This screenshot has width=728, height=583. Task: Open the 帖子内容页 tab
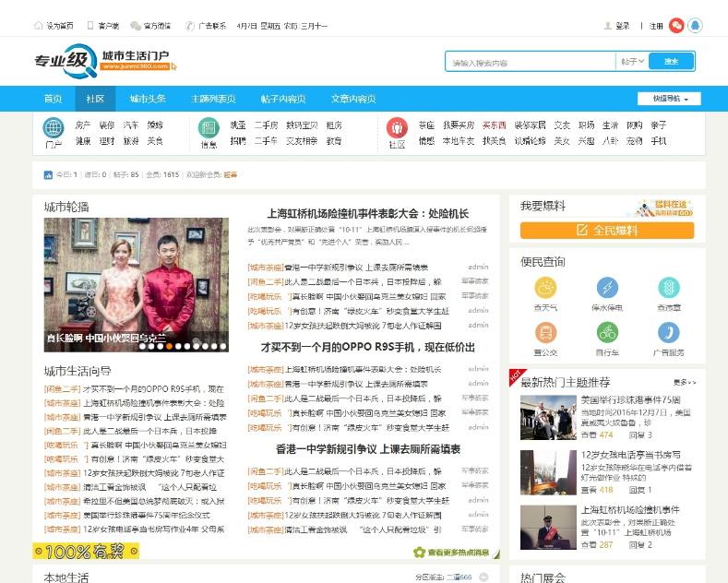[283, 99]
